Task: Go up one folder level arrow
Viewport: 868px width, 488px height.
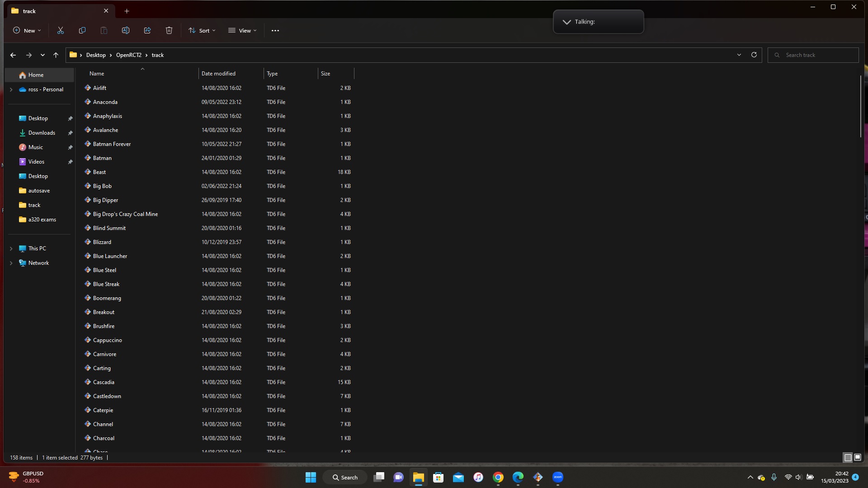Action: pyautogui.click(x=56, y=55)
